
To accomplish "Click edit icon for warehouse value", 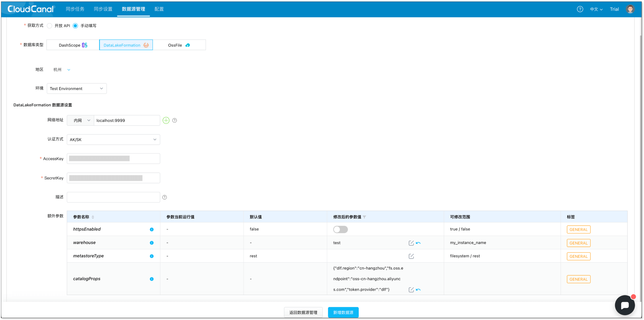I will tap(411, 243).
